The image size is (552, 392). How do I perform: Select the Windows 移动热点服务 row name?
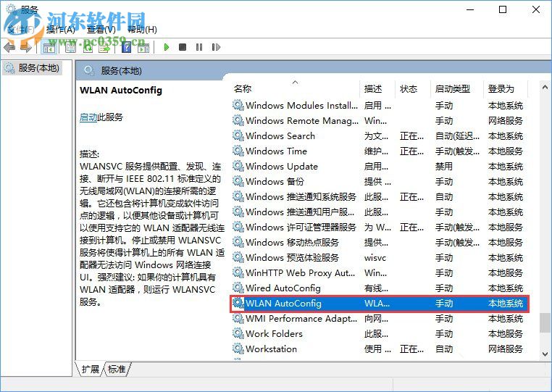coord(292,242)
